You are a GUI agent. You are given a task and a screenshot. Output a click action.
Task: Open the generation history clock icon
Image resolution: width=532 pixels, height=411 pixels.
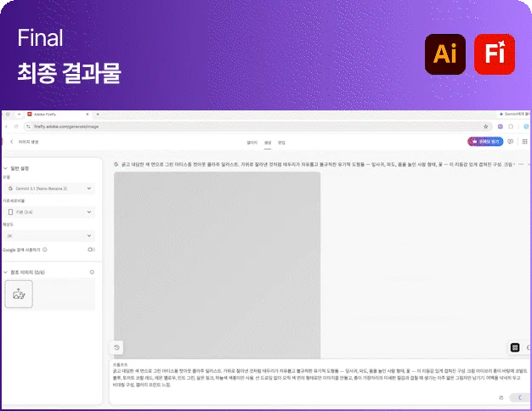coord(116,347)
